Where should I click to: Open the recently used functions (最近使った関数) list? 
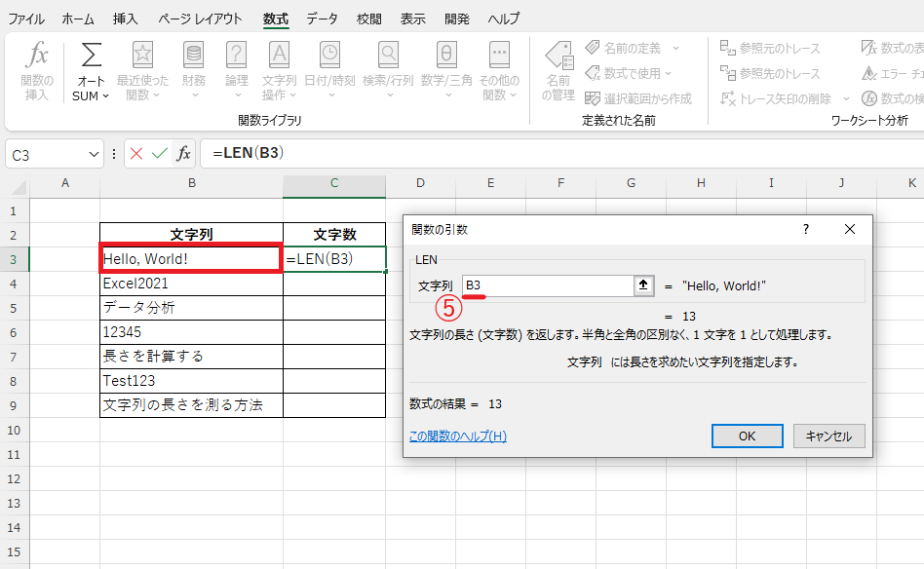pyautogui.click(x=142, y=71)
